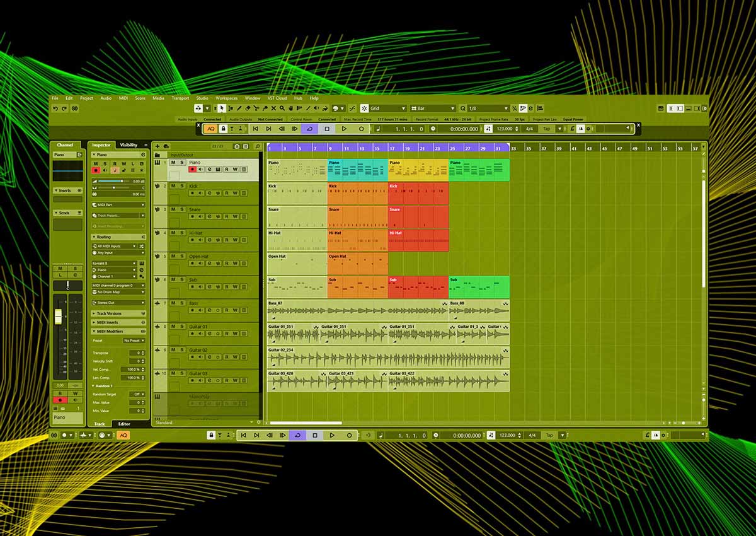Screen dimensions: 756x536
Task: Toggle record enable on the Piano track
Action: [193, 169]
